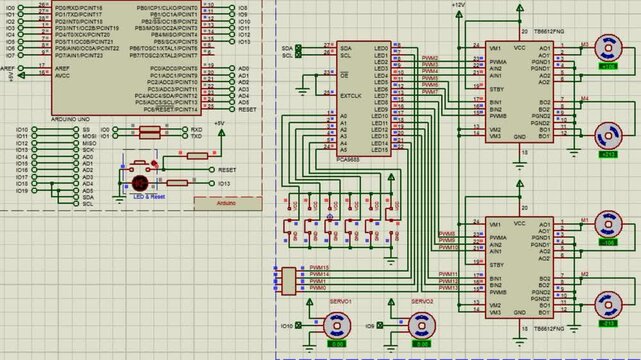Click the M3 DC motor symbol
The height and width of the screenshot is (360, 641).
(x=608, y=48)
